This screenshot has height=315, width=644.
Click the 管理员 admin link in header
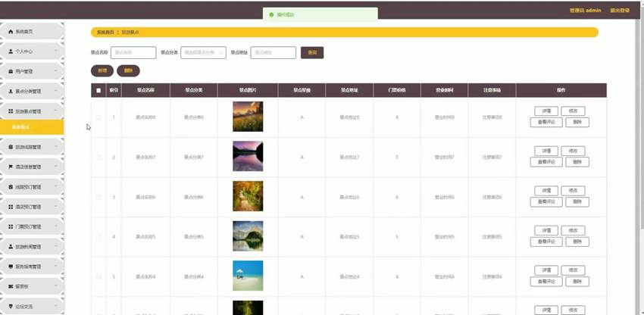pyautogui.click(x=585, y=11)
